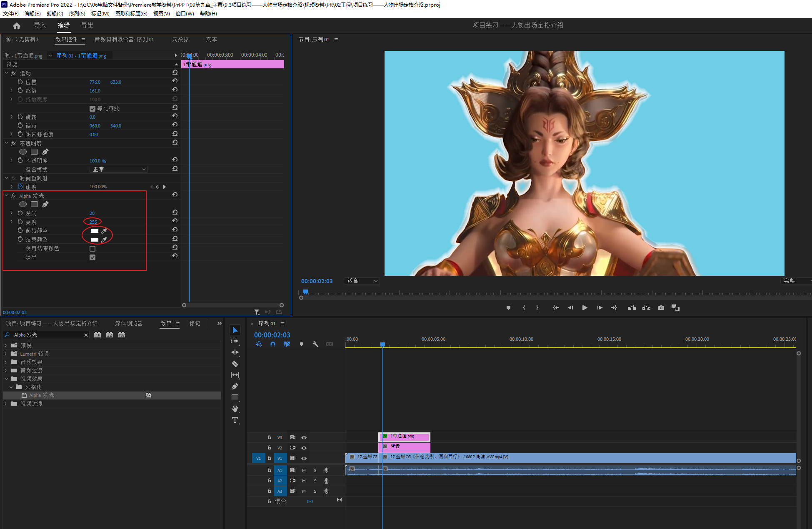The height and width of the screenshot is (529, 812).
Task: Click the Export Frame camera icon
Action: [661, 308]
